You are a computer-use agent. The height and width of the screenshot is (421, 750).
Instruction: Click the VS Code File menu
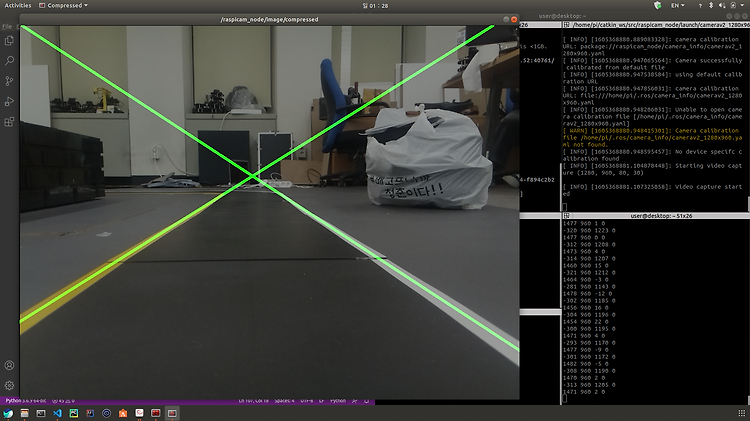(7, 27)
